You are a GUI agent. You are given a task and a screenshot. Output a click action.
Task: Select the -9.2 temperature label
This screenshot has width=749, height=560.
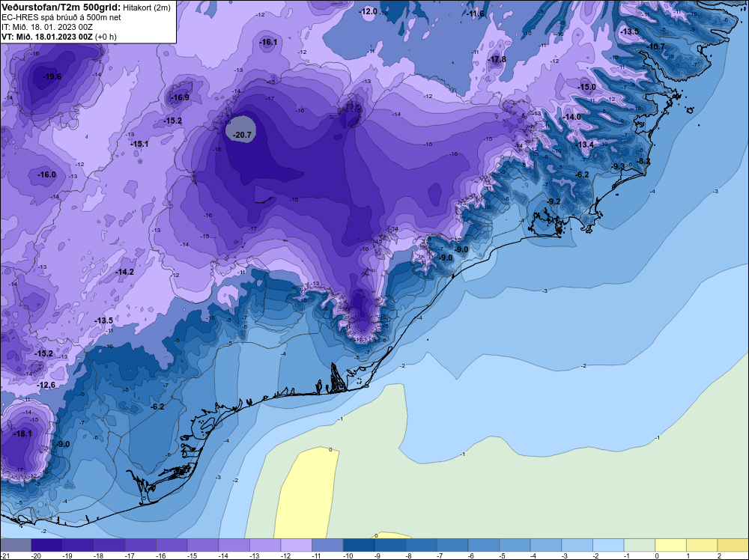coord(554,201)
